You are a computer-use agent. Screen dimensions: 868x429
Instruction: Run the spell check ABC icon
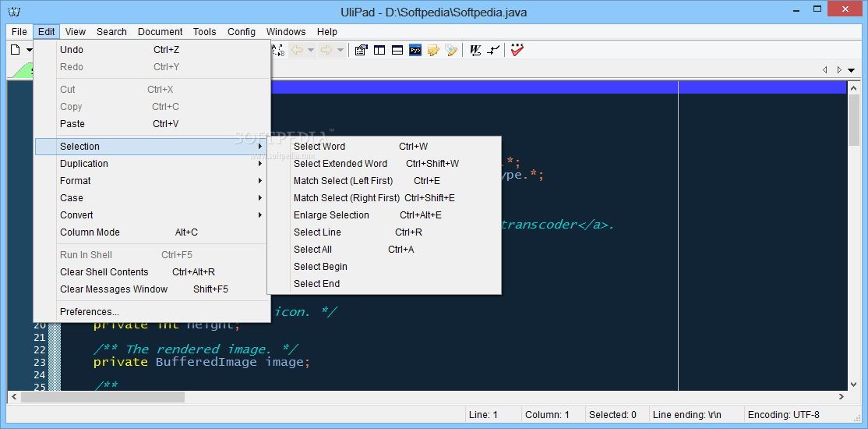517,50
